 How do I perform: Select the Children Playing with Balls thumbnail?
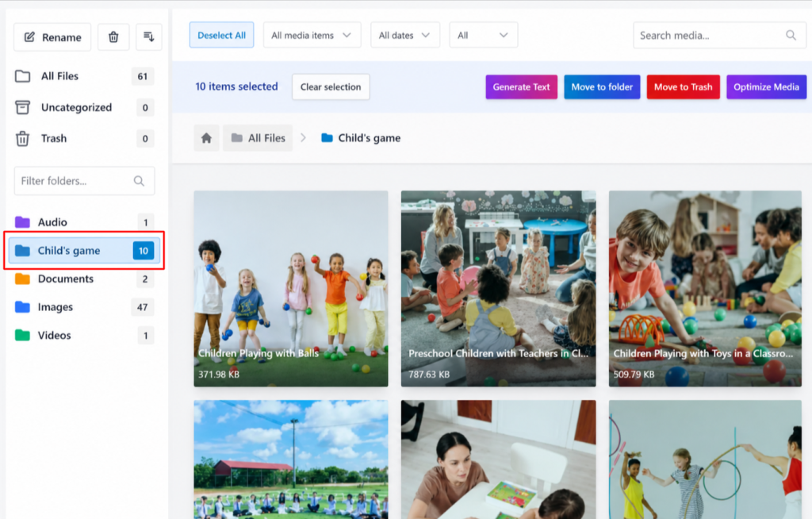click(291, 289)
